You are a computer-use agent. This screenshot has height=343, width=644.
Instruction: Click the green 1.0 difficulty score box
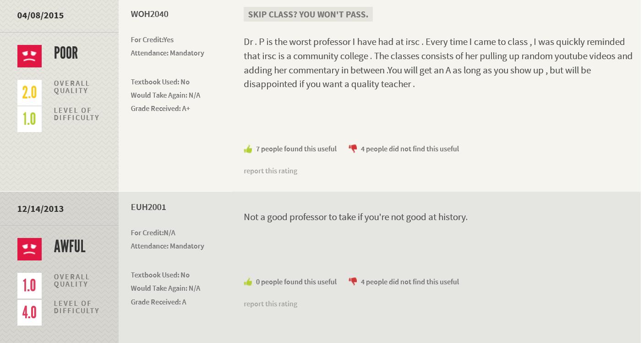pyautogui.click(x=29, y=119)
